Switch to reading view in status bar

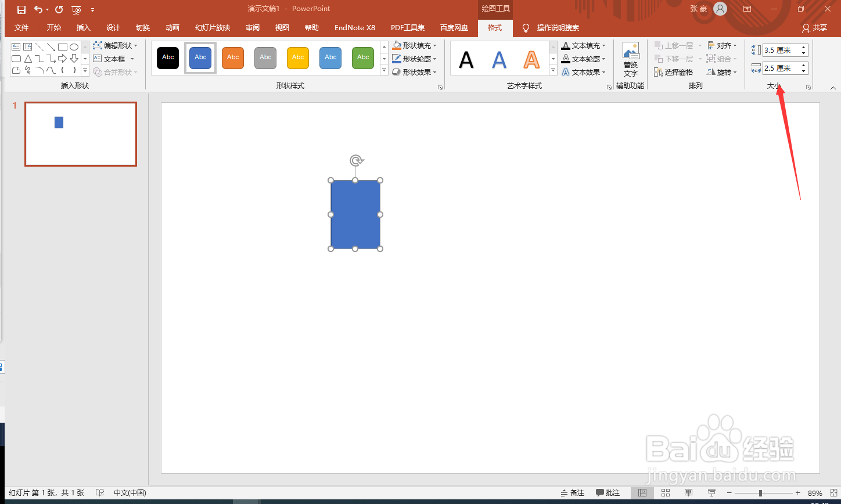tap(688, 493)
